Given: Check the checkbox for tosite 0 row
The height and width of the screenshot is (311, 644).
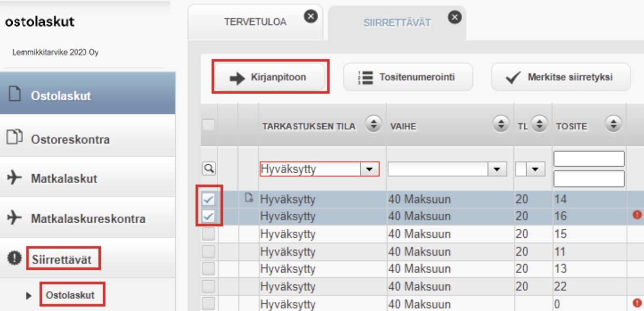Looking at the screenshot, I should (x=209, y=303).
